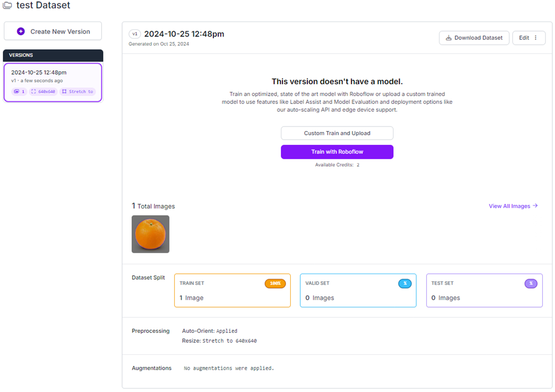Click Custom Train and Upload button
Image resolution: width=555 pixels, height=392 pixels.
tap(337, 133)
